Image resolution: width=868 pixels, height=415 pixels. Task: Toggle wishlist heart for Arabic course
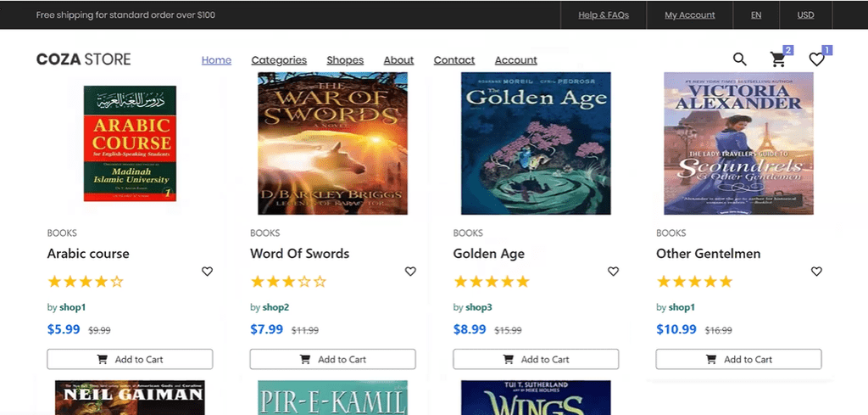(x=208, y=272)
